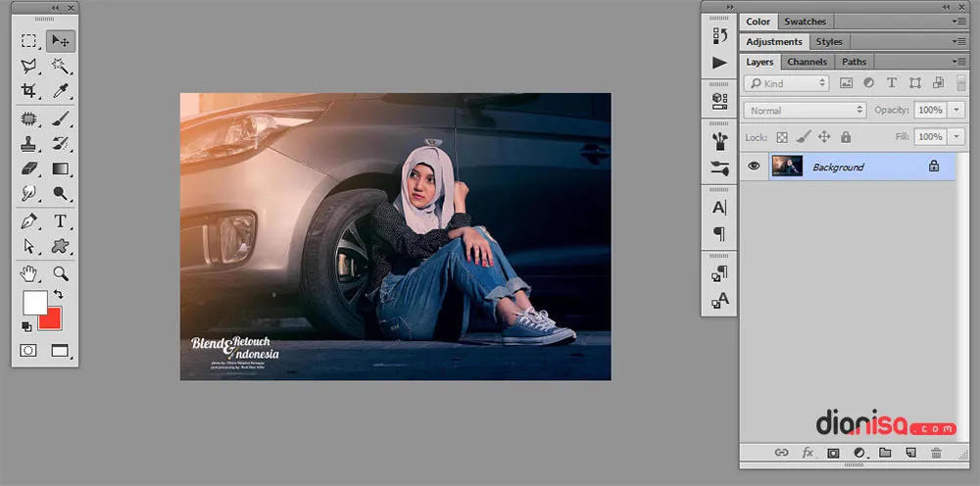
Task: Select the Custom Shape tool
Action: (x=61, y=246)
